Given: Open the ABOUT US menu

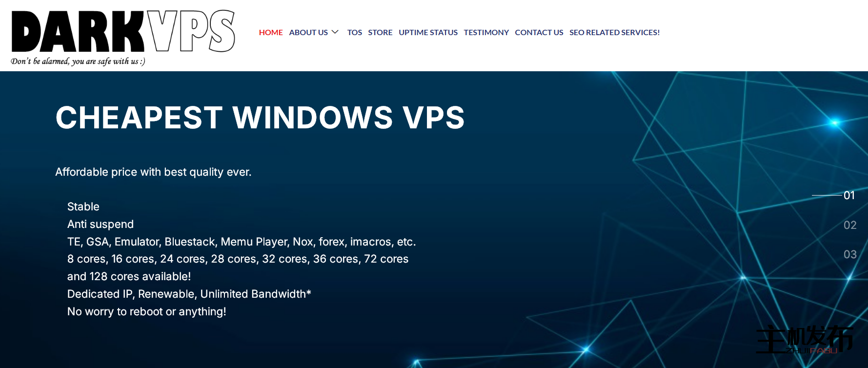Looking at the screenshot, I should (x=308, y=32).
